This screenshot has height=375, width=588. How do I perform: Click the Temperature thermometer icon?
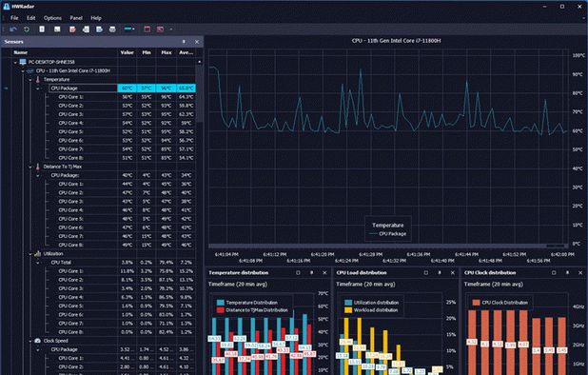pos(37,80)
